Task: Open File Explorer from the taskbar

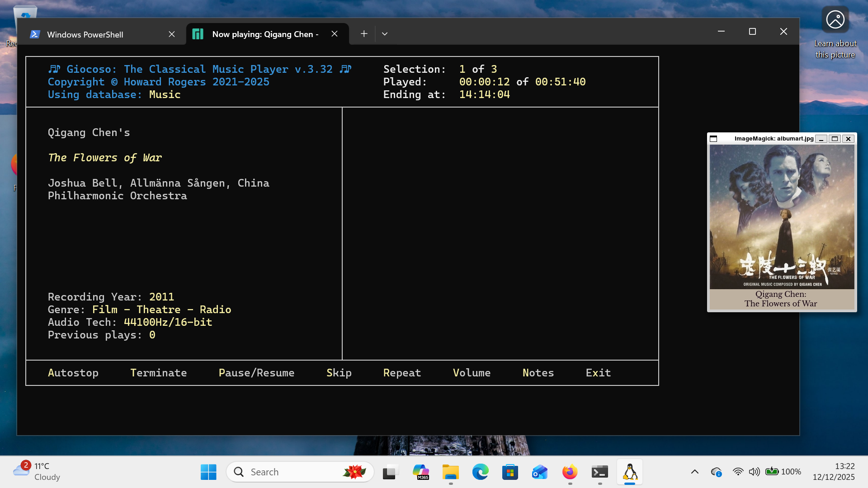Action: [x=450, y=472]
